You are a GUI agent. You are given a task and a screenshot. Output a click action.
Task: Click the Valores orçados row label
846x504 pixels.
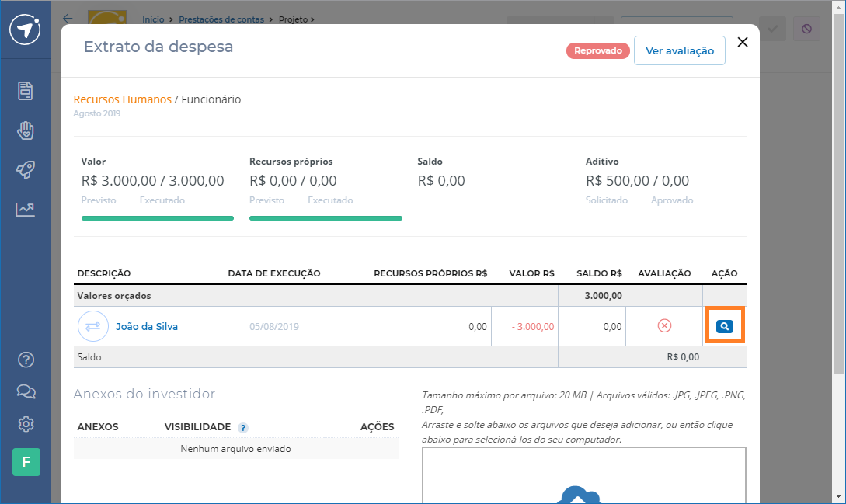[x=114, y=296]
